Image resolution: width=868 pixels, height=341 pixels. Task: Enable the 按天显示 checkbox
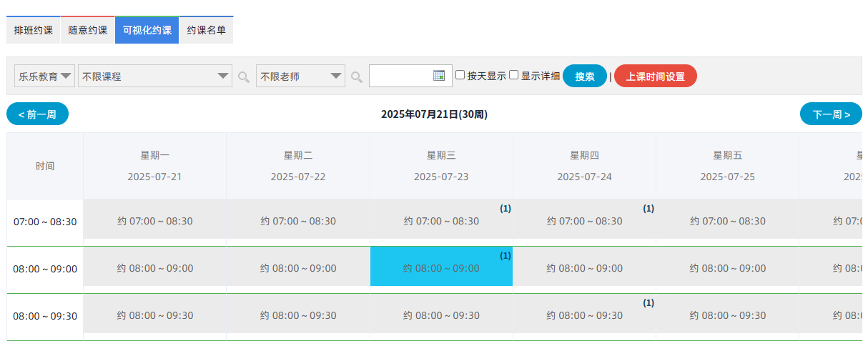460,75
